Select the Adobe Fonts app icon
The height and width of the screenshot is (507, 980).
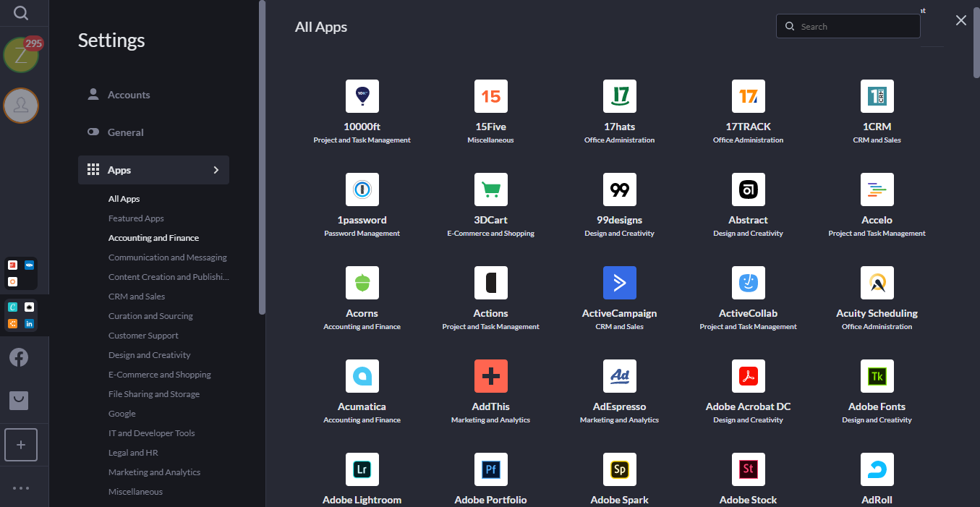pyautogui.click(x=877, y=376)
